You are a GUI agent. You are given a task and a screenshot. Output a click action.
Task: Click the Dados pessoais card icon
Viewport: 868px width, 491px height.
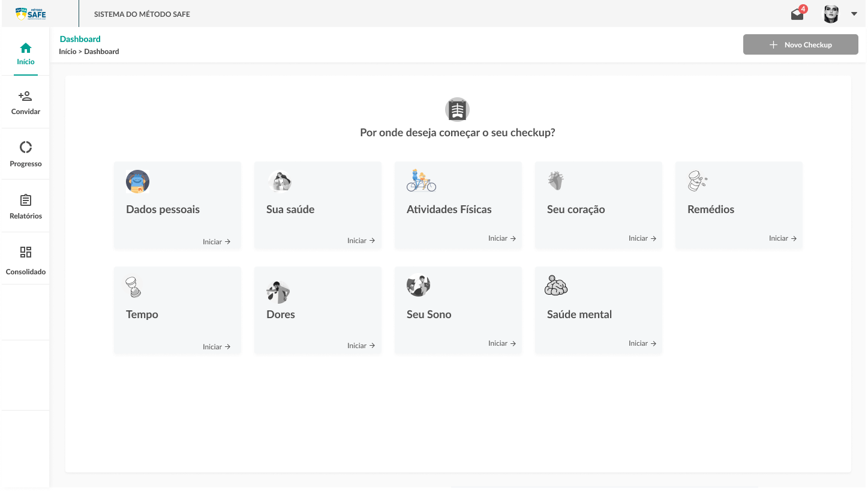tap(137, 181)
